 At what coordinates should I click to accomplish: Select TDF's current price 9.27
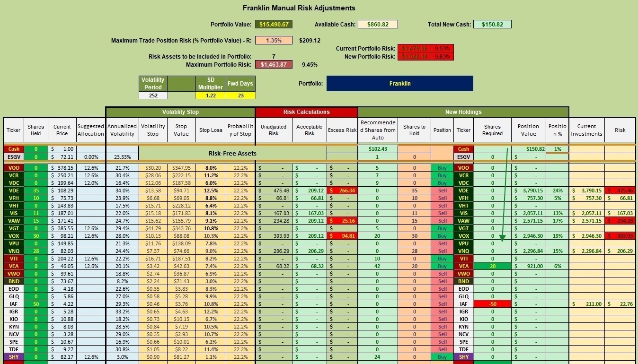point(62,349)
